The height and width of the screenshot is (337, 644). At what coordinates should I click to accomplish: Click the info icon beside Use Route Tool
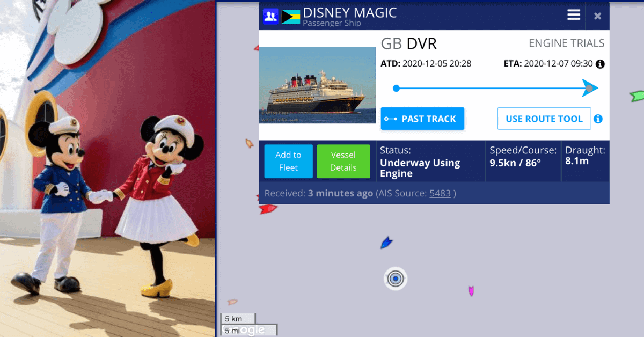point(598,119)
